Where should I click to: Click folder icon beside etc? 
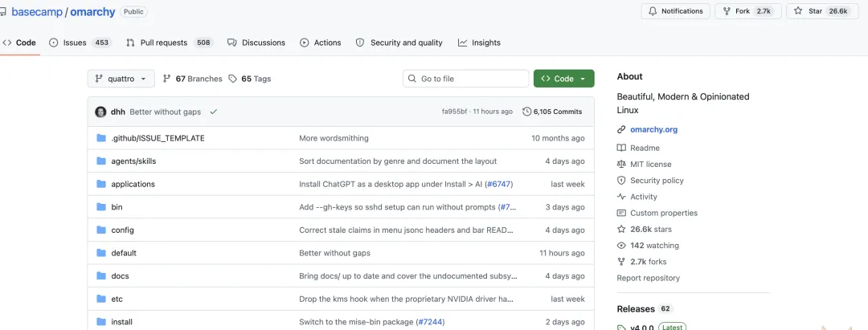(x=101, y=299)
